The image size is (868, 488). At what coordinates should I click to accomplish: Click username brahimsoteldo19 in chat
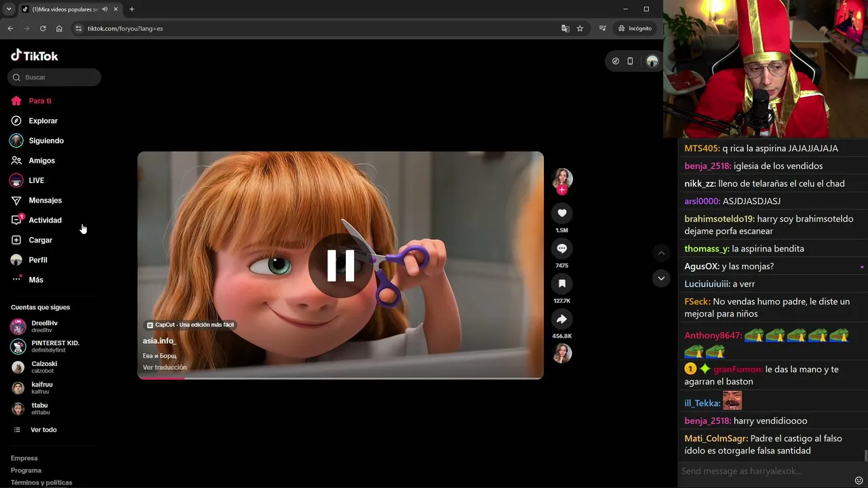tap(719, 219)
